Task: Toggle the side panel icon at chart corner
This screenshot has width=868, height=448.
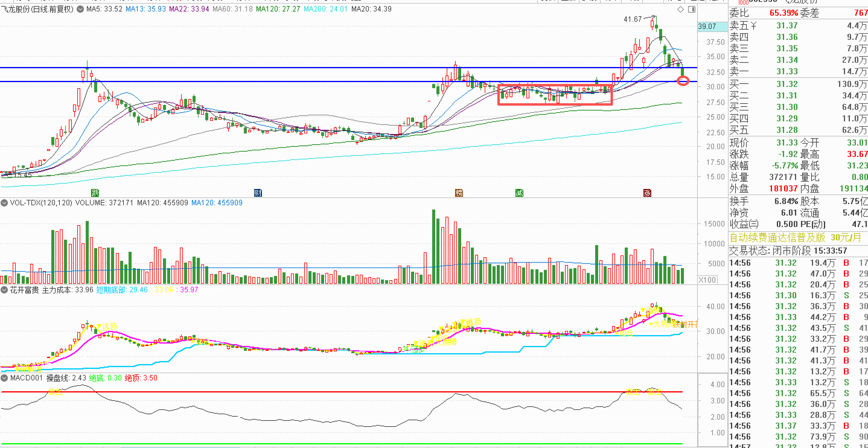Action: click(x=691, y=9)
